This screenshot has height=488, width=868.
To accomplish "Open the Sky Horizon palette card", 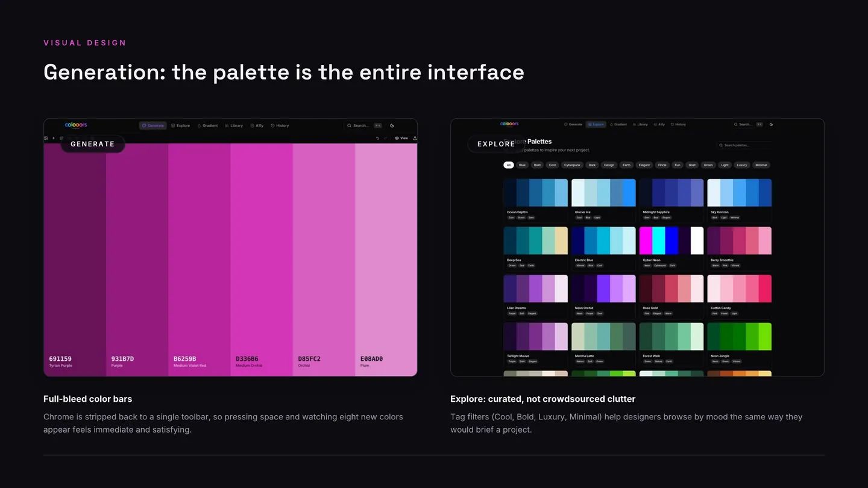I will point(740,200).
